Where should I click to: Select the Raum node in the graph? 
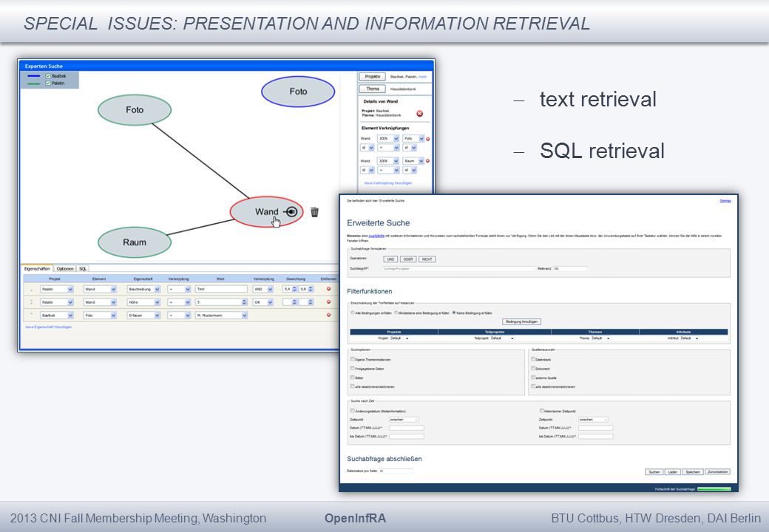tap(135, 242)
